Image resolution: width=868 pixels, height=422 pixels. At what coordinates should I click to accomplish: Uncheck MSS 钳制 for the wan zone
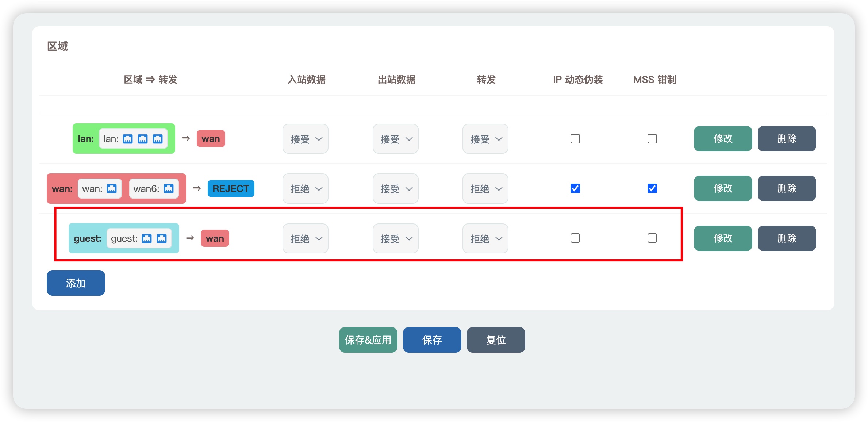point(653,188)
